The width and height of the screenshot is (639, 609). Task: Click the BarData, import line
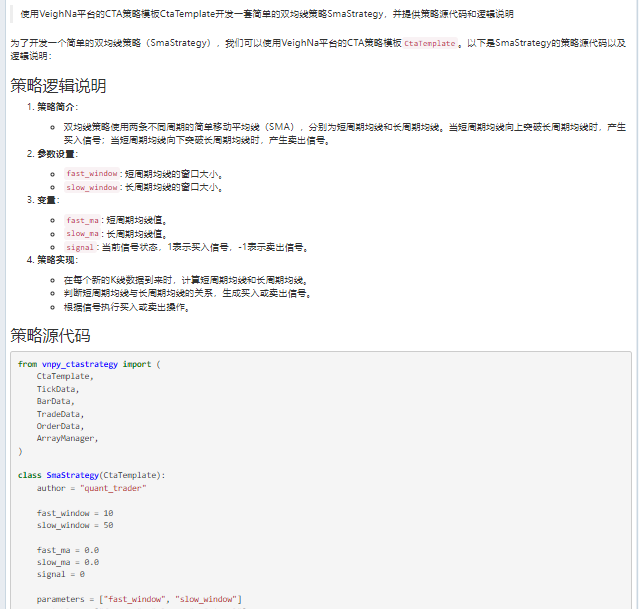(55, 402)
